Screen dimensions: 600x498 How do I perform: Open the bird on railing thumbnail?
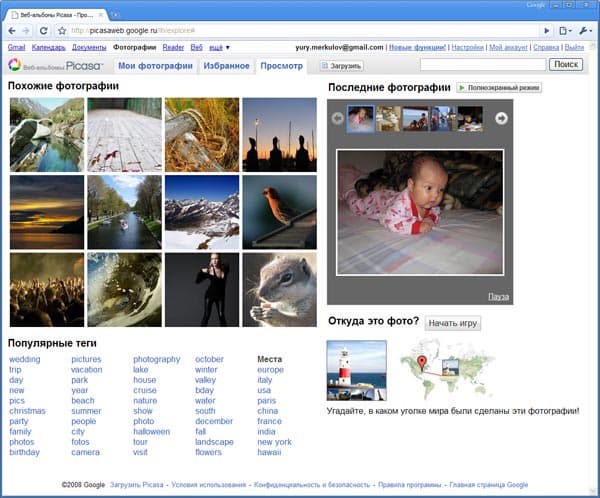tap(280, 212)
